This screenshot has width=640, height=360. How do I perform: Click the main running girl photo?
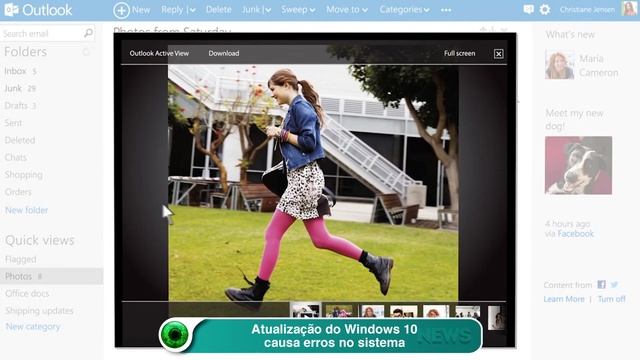[313, 183]
